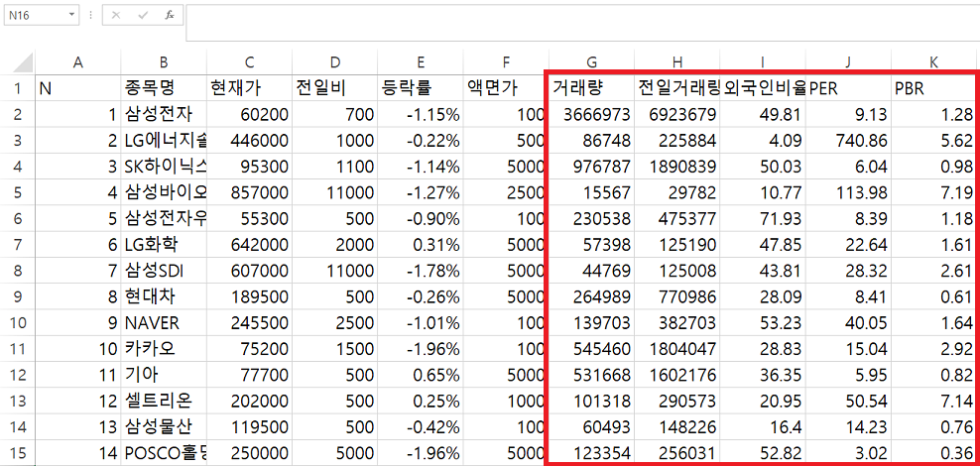The image size is (980, 466).
Task: Click the cell with value 6923679
Action: 677,114
